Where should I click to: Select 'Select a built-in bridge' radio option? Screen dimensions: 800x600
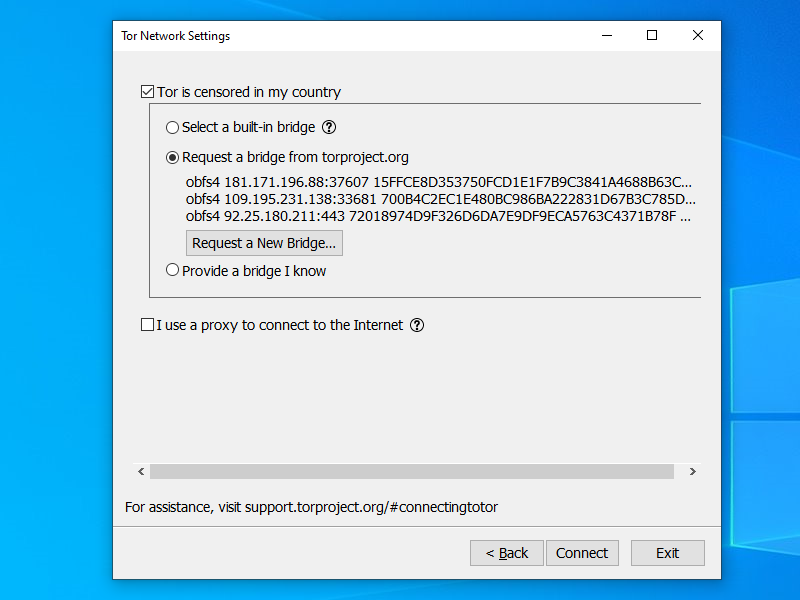[x=173, y=128]
